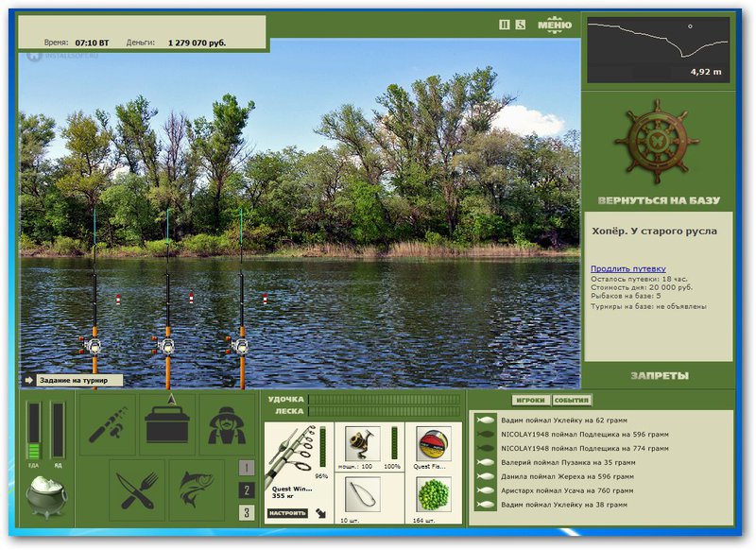Click the Настроить button
This screenshot has width=756, height=550.
[288, 513]
